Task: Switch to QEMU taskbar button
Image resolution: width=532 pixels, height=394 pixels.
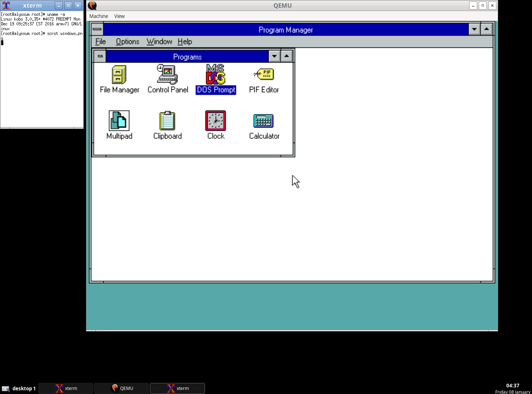Action: tap(122, 388)
